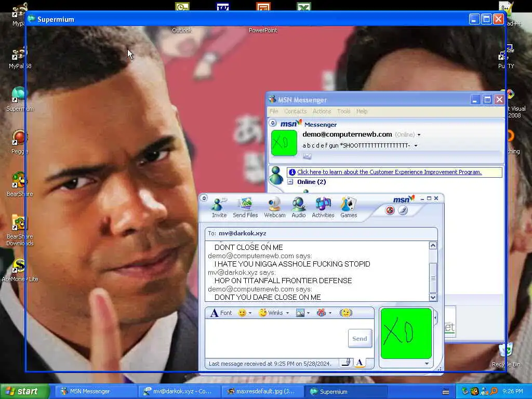Image resolution: width=532 pixels, height=399 pixels.
Task: Open the AceMoney Lite desktop shortcut
Action: [20, 271]
